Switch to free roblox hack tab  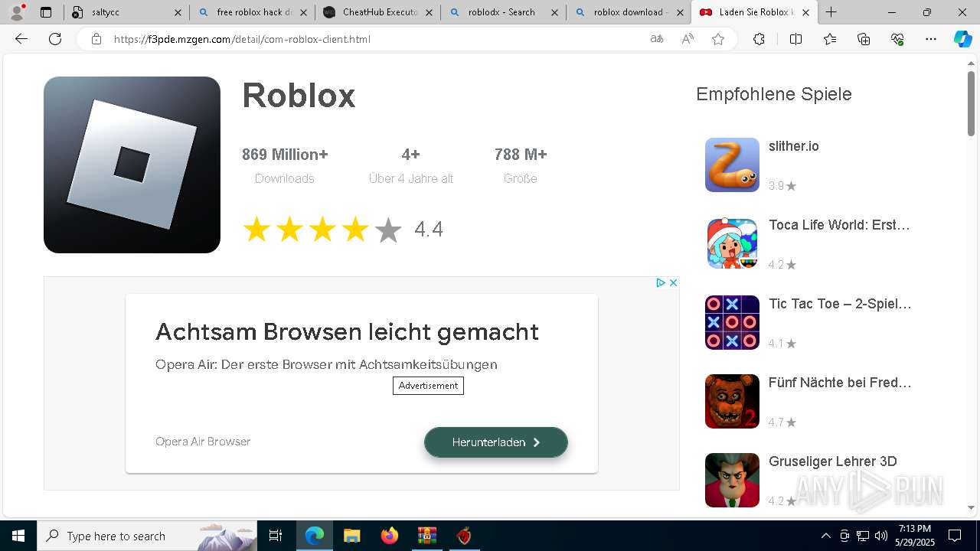tap(252, 12)
